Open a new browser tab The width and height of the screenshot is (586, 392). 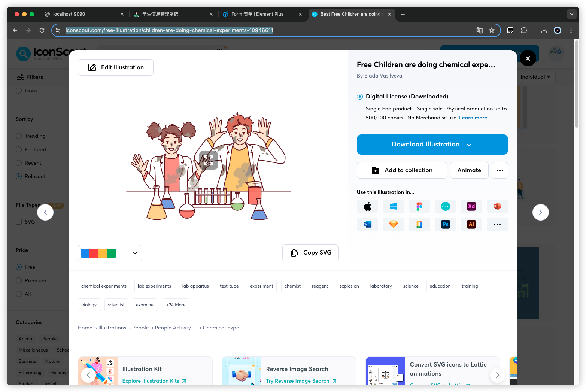[403, 14]
